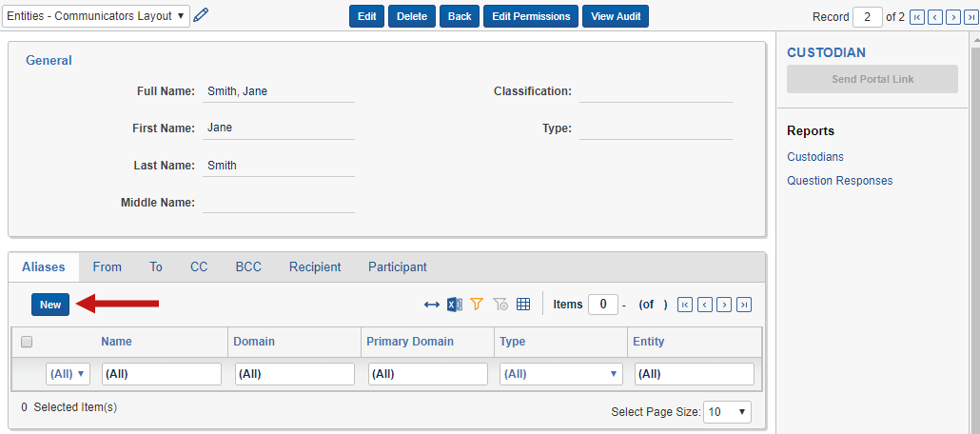Viewport: 980px width, 434px height.
Task: Switch to the BCC tab
Action: [248, 267]
